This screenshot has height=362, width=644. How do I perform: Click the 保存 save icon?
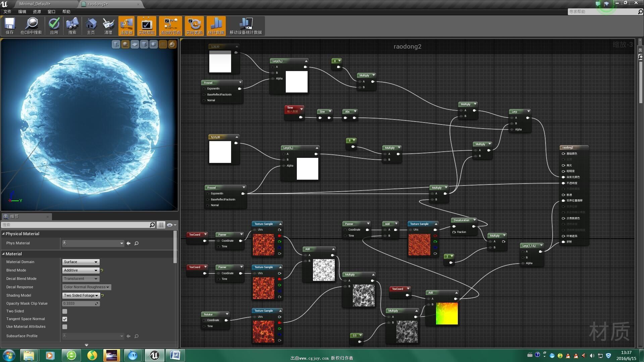tap(10, 26)
